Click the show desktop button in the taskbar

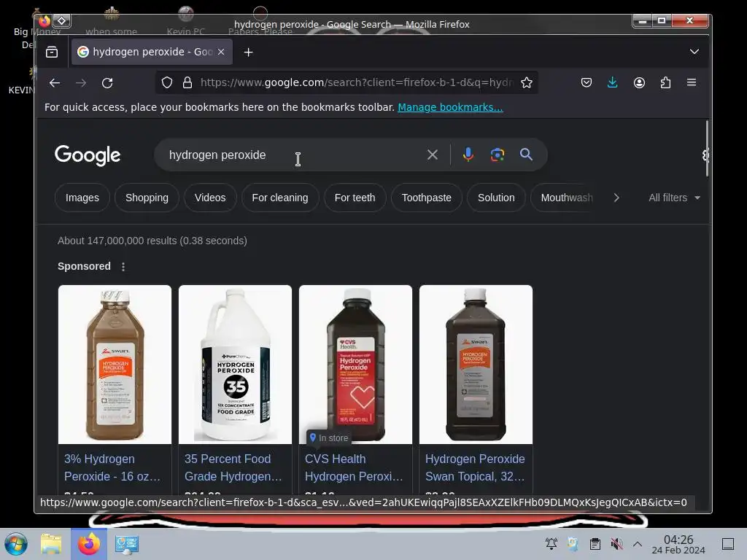[x=728, y=544]
